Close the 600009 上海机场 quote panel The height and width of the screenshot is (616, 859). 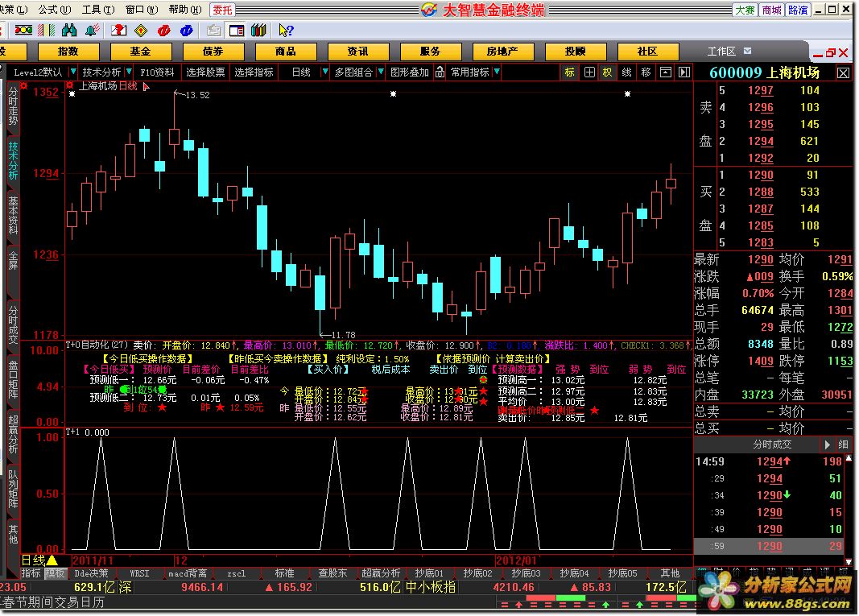(x=843, y=73)
